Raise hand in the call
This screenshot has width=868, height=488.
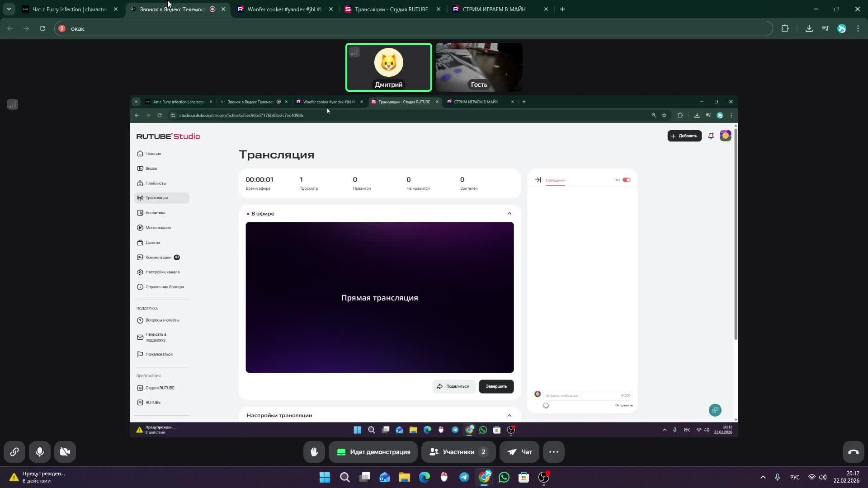314,452
